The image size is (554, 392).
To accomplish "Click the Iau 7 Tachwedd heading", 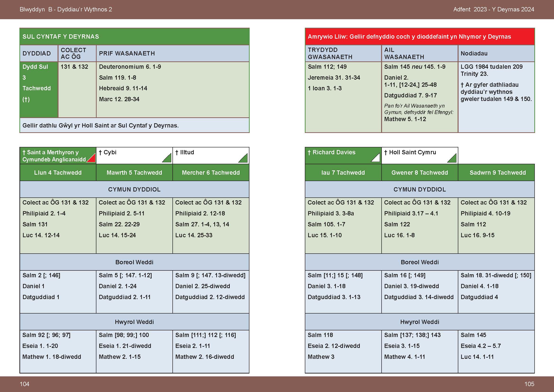I will click(x=343, y=173).
